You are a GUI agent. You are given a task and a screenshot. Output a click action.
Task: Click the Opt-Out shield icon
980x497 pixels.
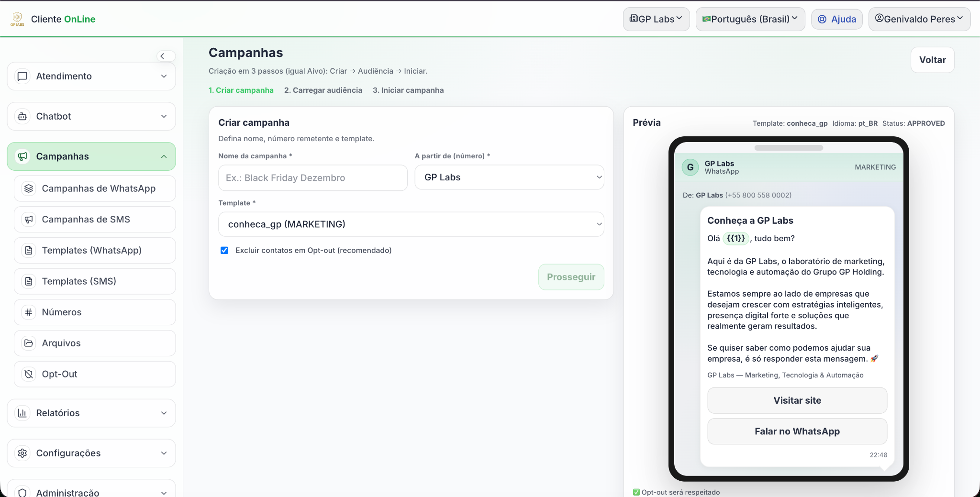click(x=29, y=374)
